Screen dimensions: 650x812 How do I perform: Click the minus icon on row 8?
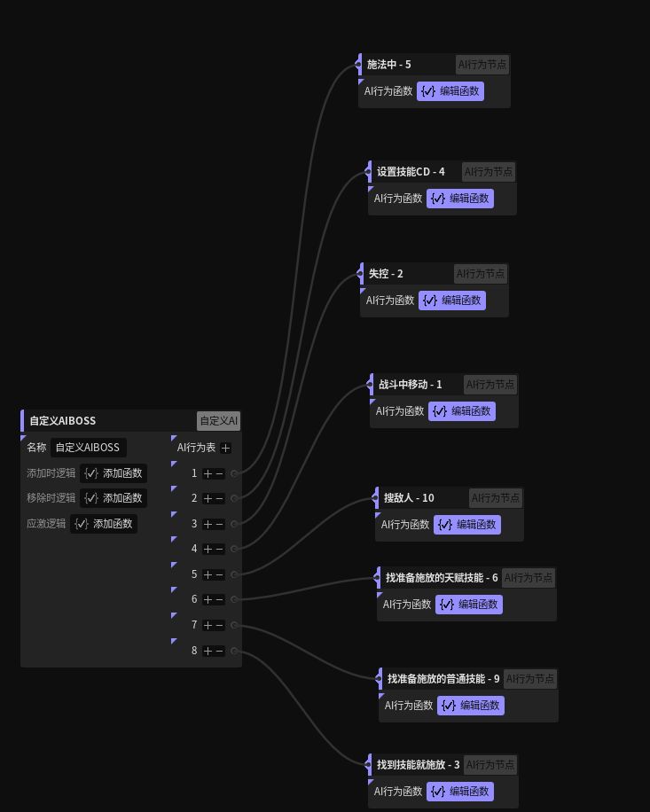(x=219, y=651)
